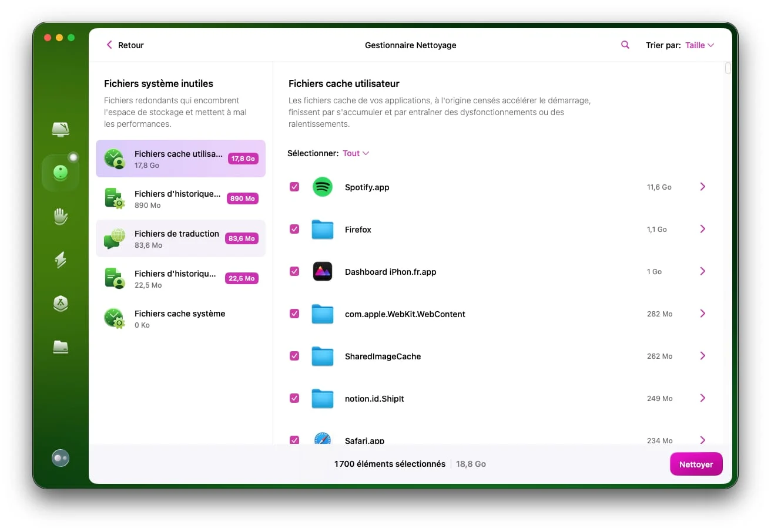Expand the com.apple.WebKit.WebContent row chevron
The height and width of the screenshot is (532, 771).
coord(703,314)
